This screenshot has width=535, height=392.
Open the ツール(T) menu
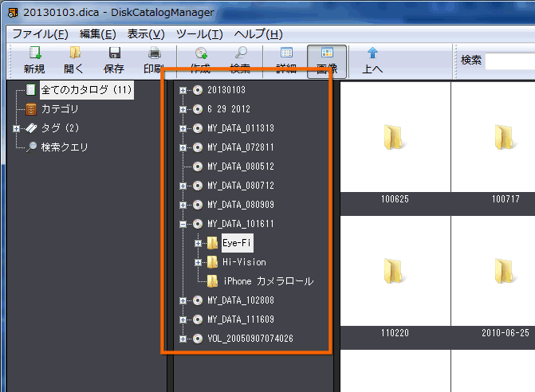pyautogui.click(x=199, y=34)
